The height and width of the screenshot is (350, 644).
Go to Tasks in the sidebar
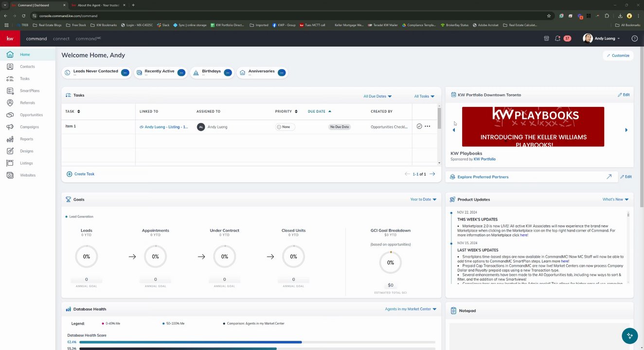(25, 79)
